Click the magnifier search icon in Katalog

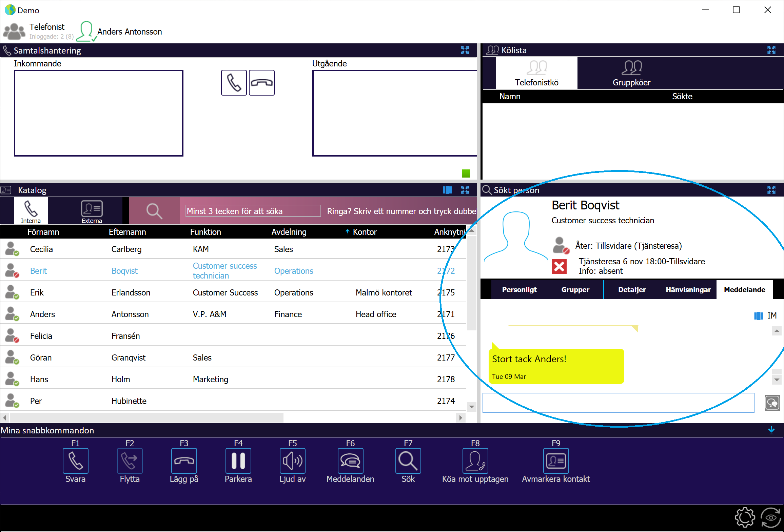click(154, 211)
